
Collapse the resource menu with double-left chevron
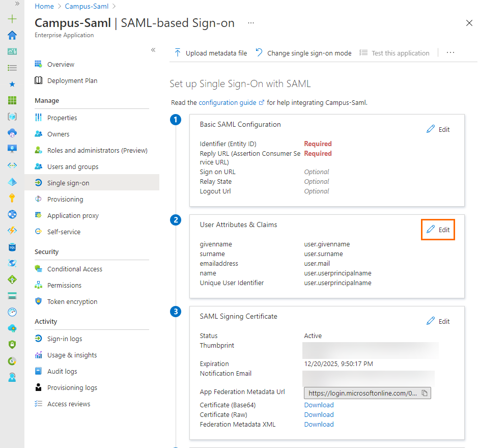153,50
